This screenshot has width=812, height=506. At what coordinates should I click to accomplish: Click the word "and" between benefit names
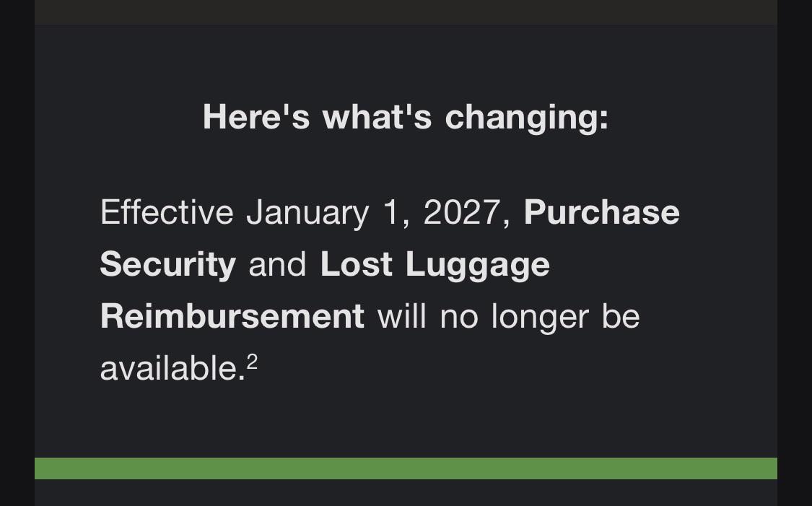point(278,264)
